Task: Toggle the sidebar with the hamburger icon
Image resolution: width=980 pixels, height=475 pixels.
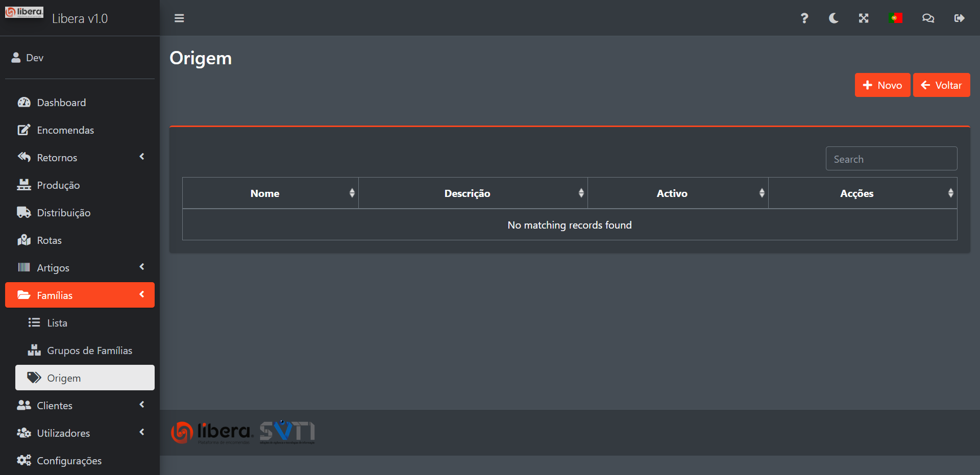Action: 179,18
